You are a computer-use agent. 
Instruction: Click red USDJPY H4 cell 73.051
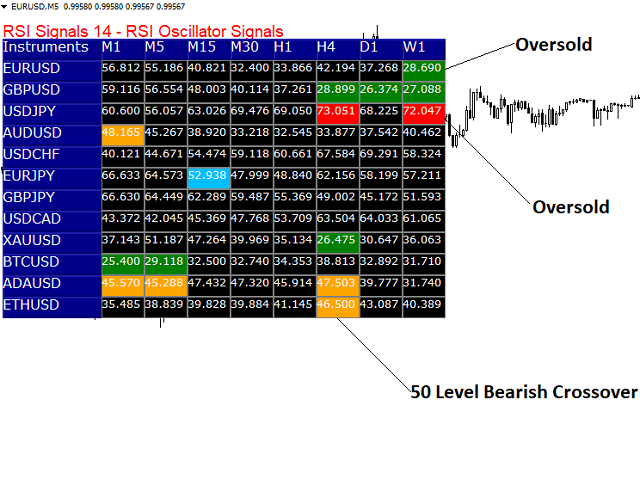tap(336, 111)
